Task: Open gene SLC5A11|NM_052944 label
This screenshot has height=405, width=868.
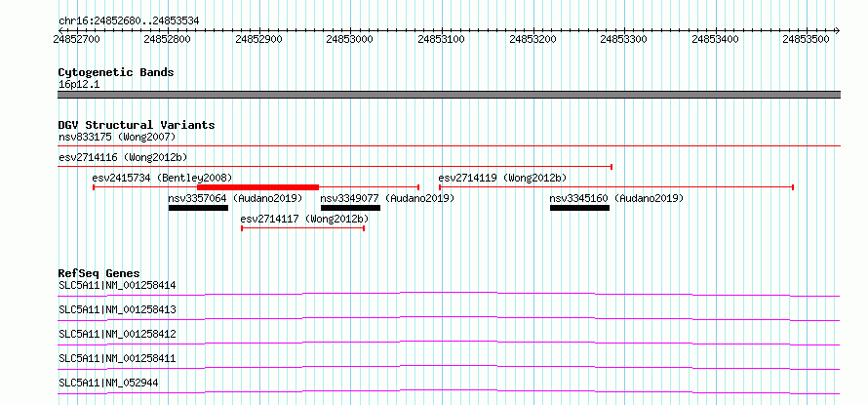Action: (x=108, y=383)
